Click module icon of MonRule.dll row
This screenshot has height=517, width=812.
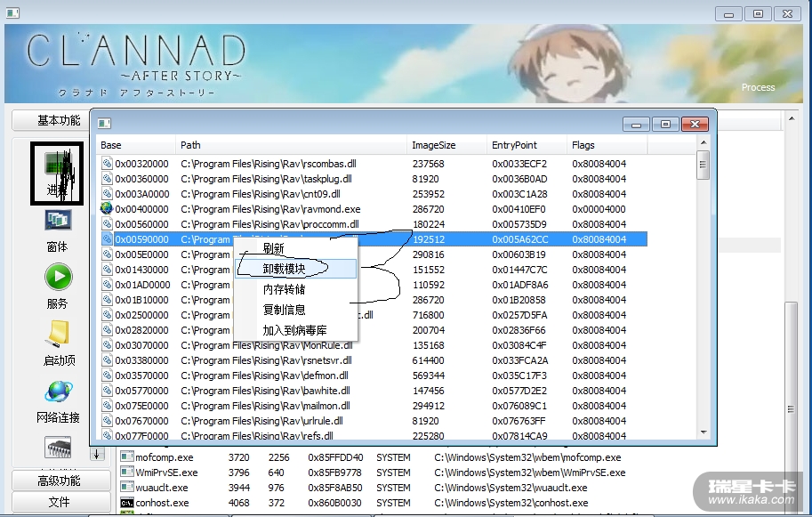(107, 345)
